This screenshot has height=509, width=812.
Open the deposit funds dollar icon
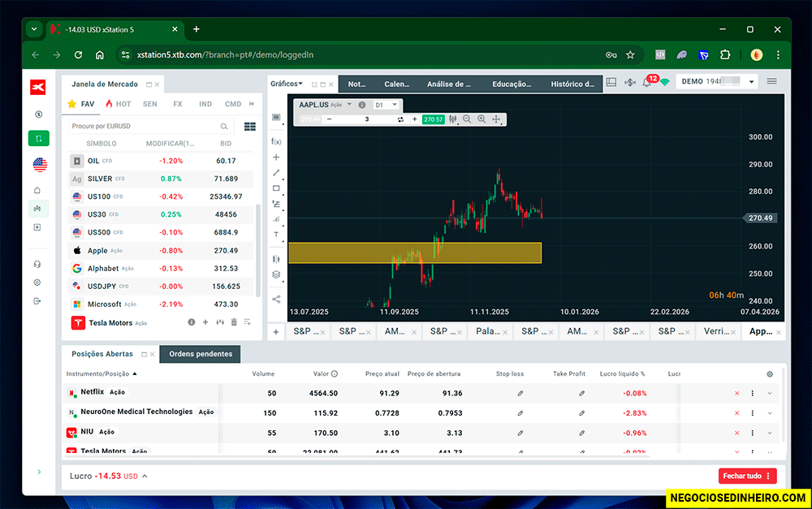[630, 82]
